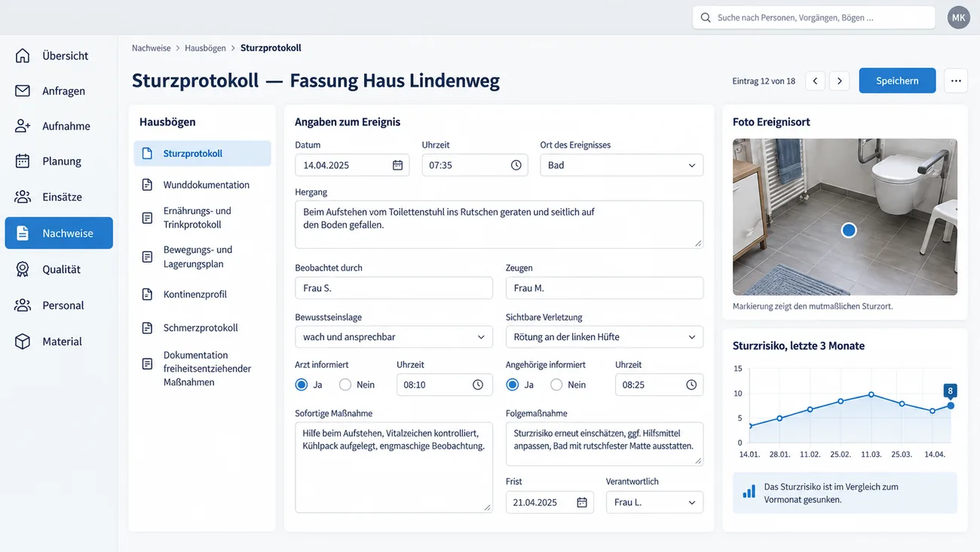
Task: Click the Personal group icon
Action: coord(23,305)
